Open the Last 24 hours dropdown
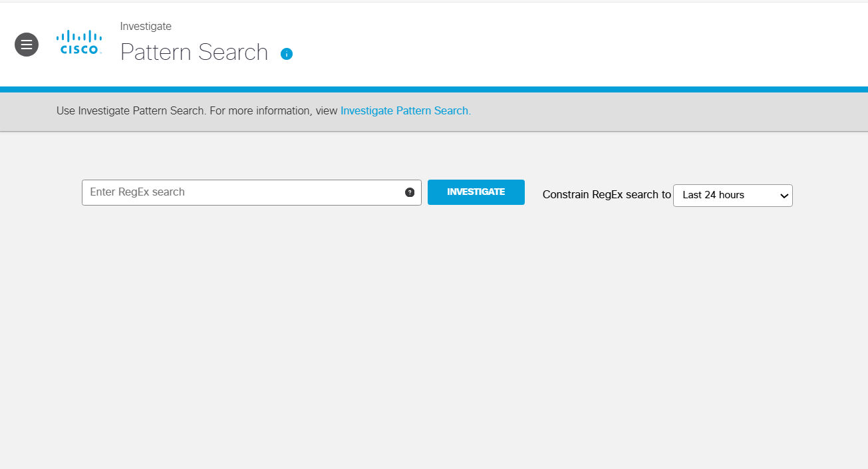Screen dimensions: 868x469 (x=733, y=196)
